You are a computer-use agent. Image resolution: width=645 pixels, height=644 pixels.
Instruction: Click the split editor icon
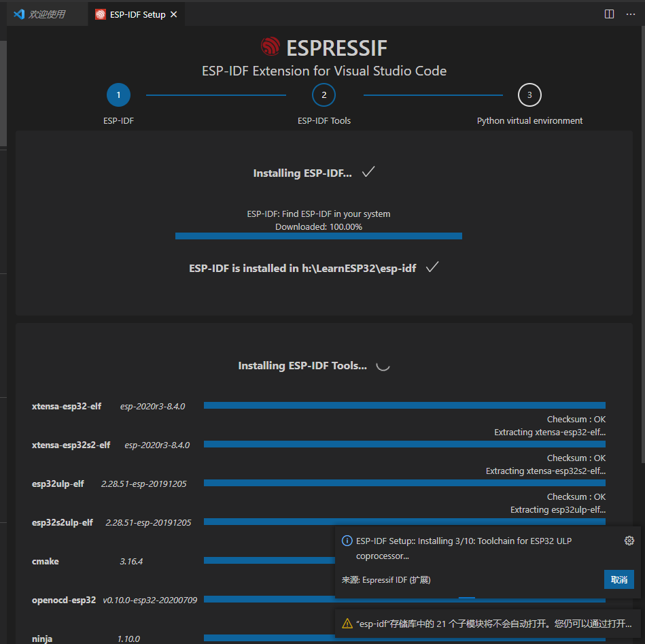coord(609,14)
